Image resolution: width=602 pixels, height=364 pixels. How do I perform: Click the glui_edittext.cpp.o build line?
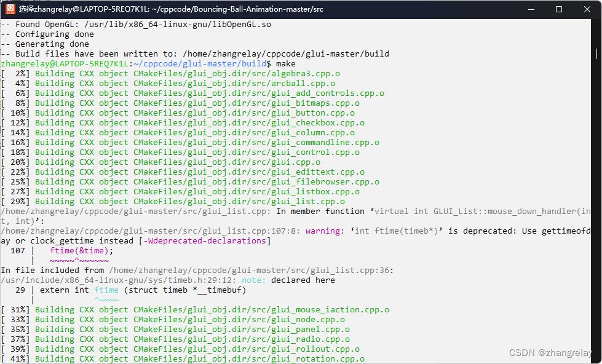pos(183,172)
